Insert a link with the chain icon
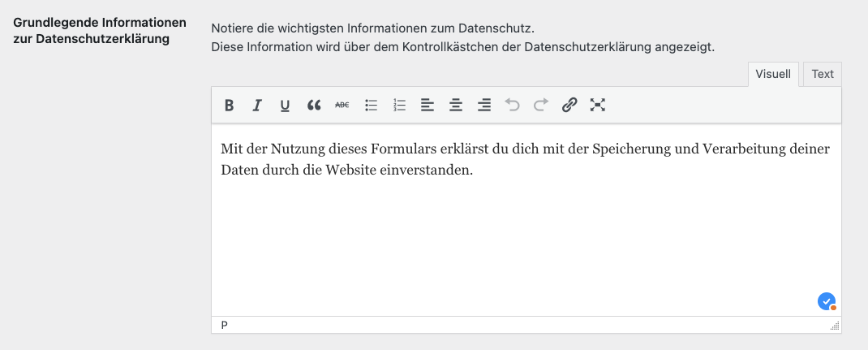This screenshot has height=350, width=868. tap(569, 105)
